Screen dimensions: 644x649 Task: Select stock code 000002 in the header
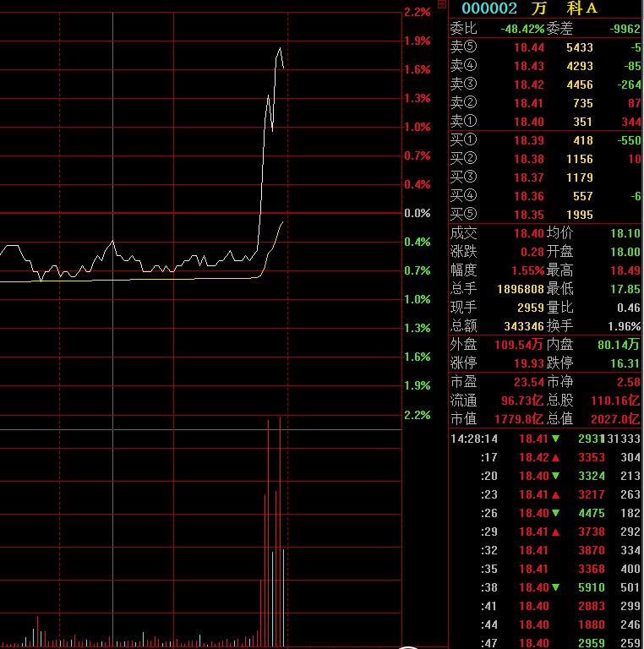tap(488, 8)
